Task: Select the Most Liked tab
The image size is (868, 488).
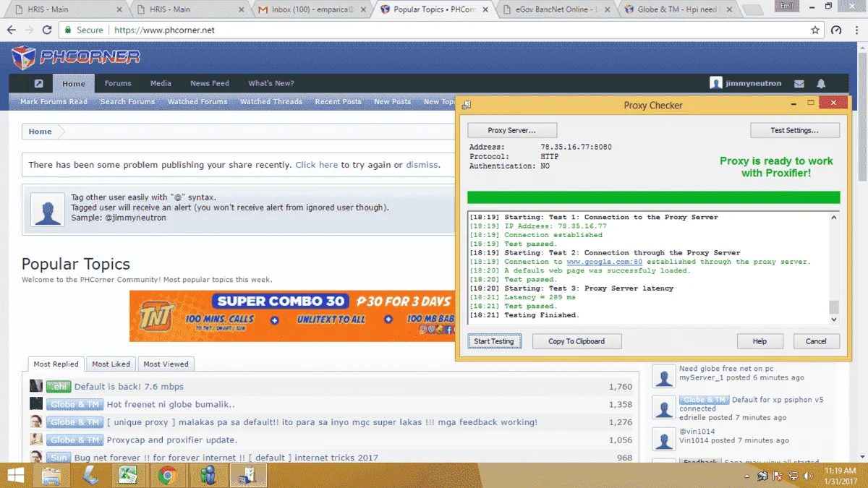Action: (111, 364)
